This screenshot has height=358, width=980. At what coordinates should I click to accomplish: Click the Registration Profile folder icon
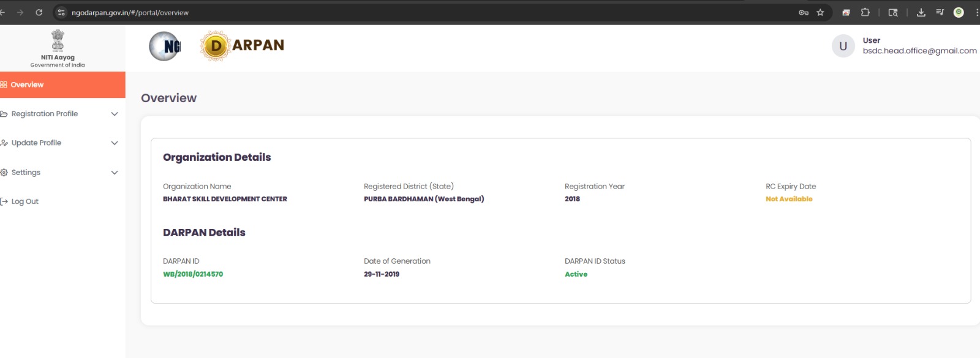4,114
